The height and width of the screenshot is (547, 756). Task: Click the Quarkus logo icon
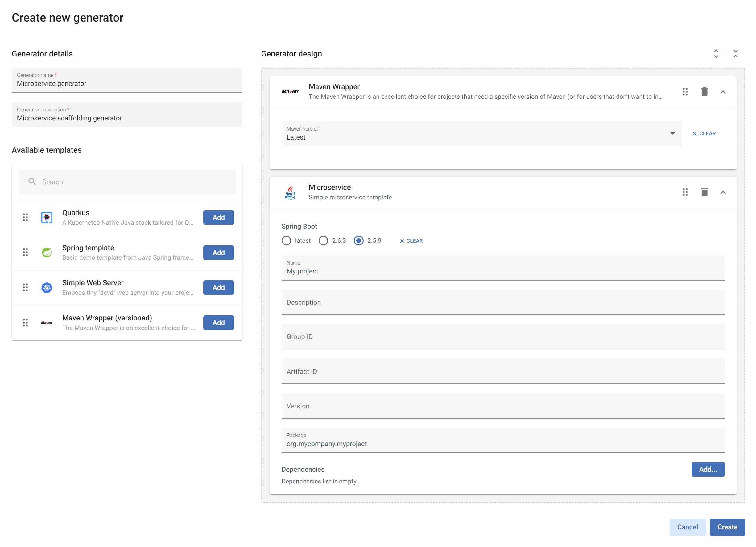pyautogui.click(x=47, y=217)
